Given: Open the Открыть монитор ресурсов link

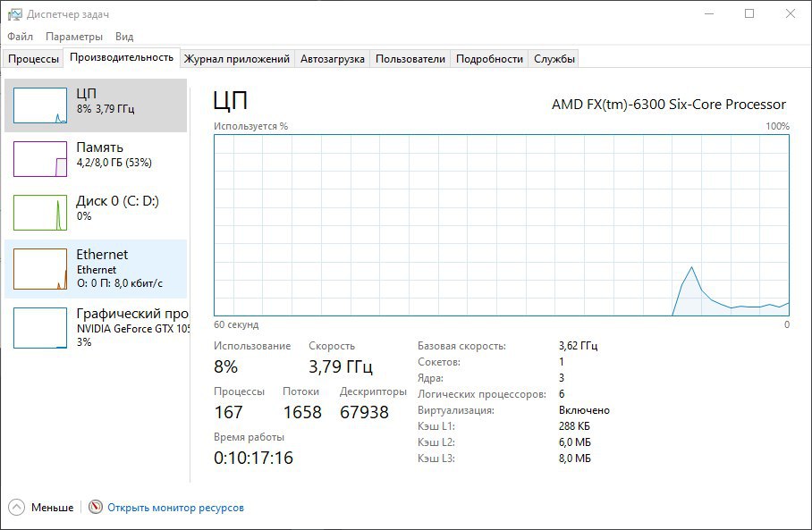Looking at the screenshot, I should click(175, 508).
